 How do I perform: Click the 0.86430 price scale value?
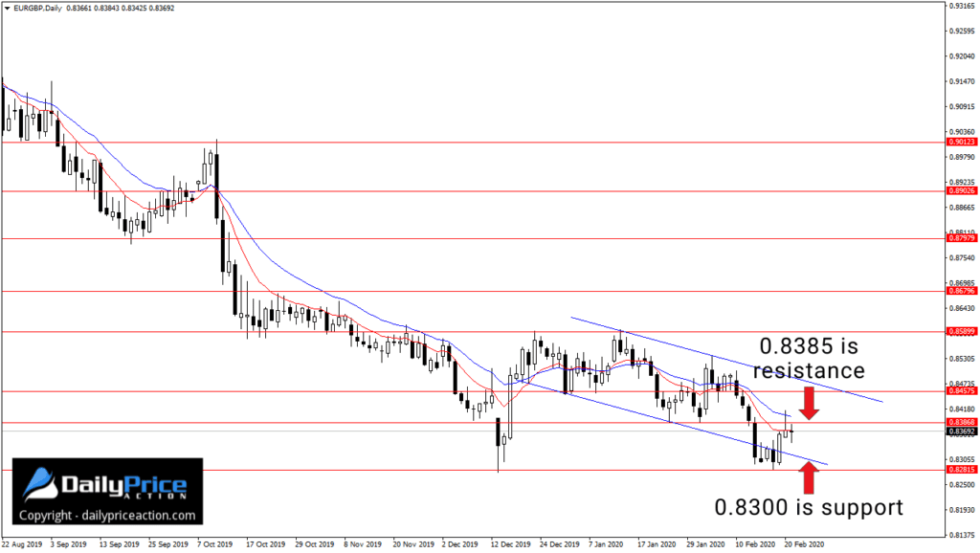click(963, 308)
